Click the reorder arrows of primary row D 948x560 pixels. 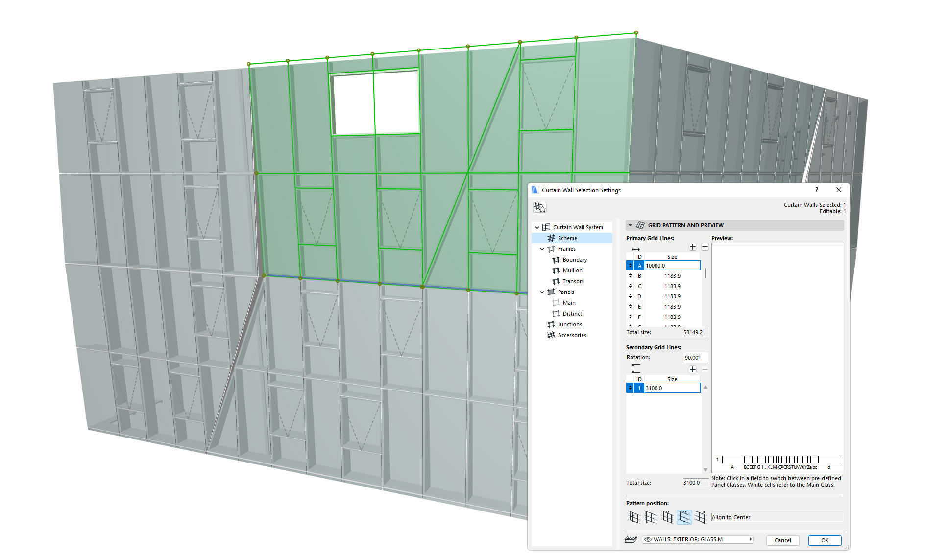[x=630, y=296]
